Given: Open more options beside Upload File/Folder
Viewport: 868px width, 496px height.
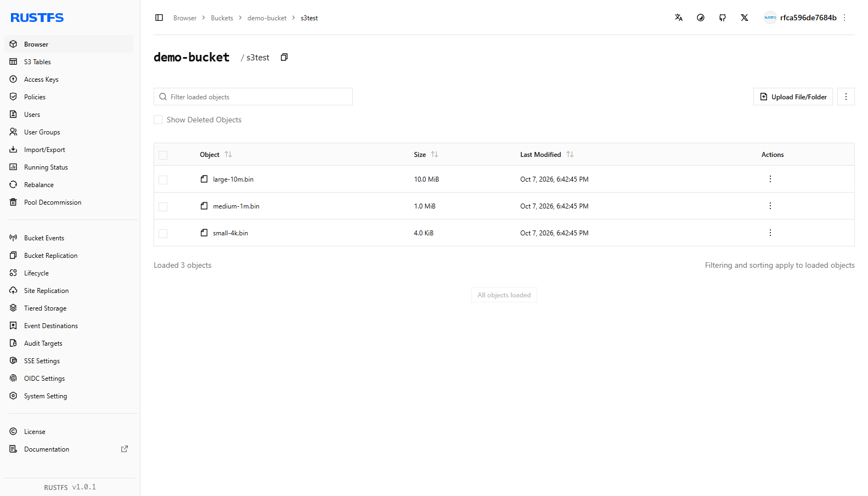Looking at the screenshot, I should click(846, 97).
